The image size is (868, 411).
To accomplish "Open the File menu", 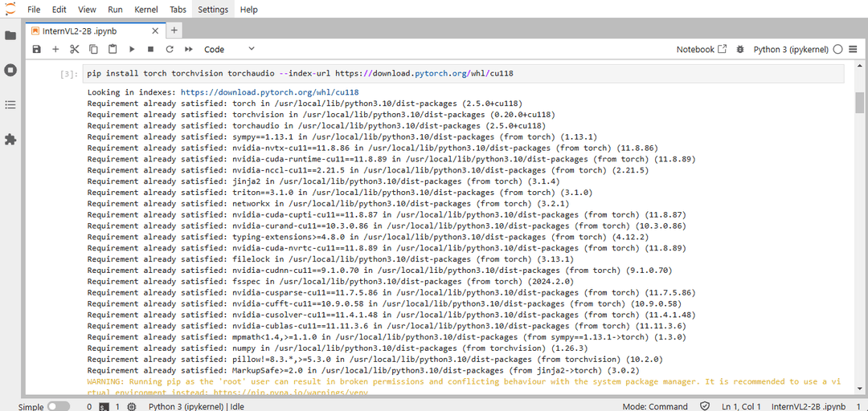I will (x=33, y=10).
